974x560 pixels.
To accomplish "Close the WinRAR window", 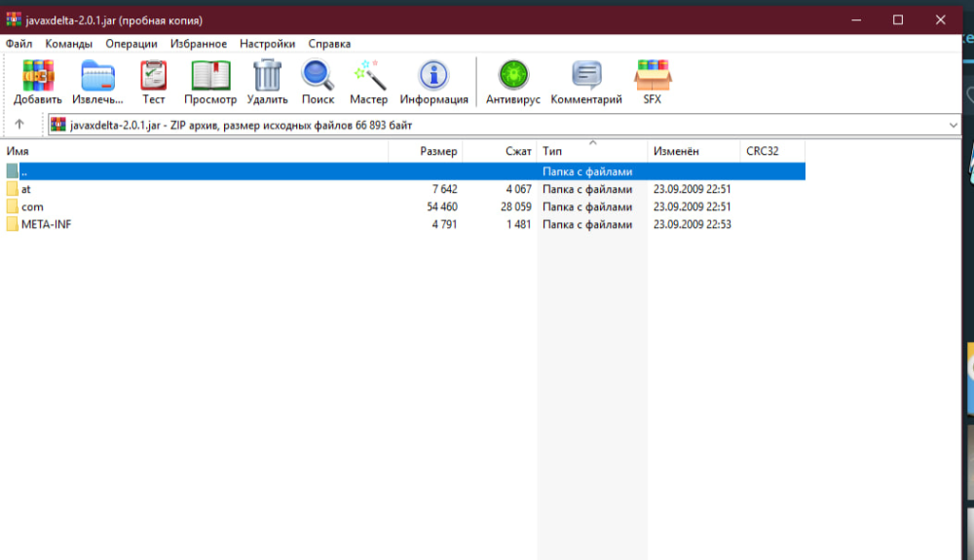I will [x=941, y=19].
